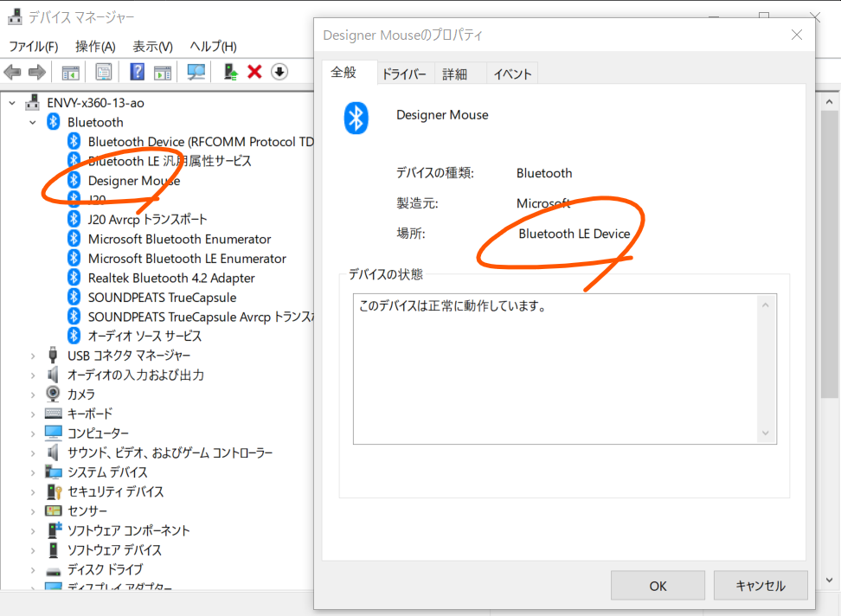Click the OK button
841x616 pixels.
point(658,586)
